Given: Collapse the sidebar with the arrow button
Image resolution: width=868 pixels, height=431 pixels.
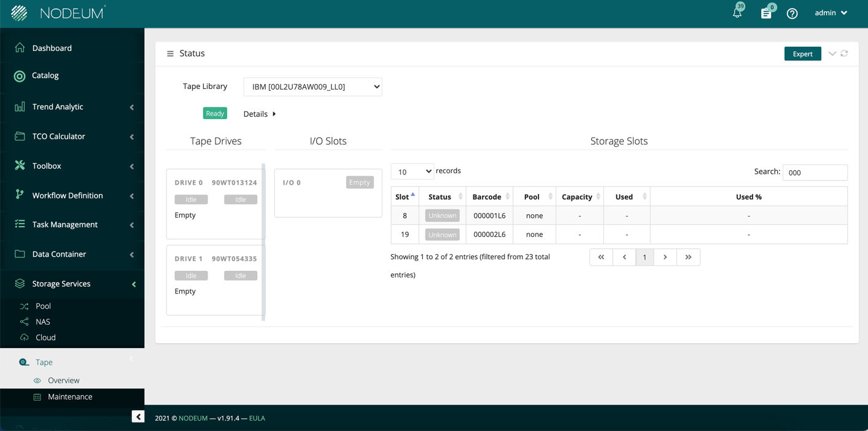Looking at the screenshot, I should coord(138,417).
